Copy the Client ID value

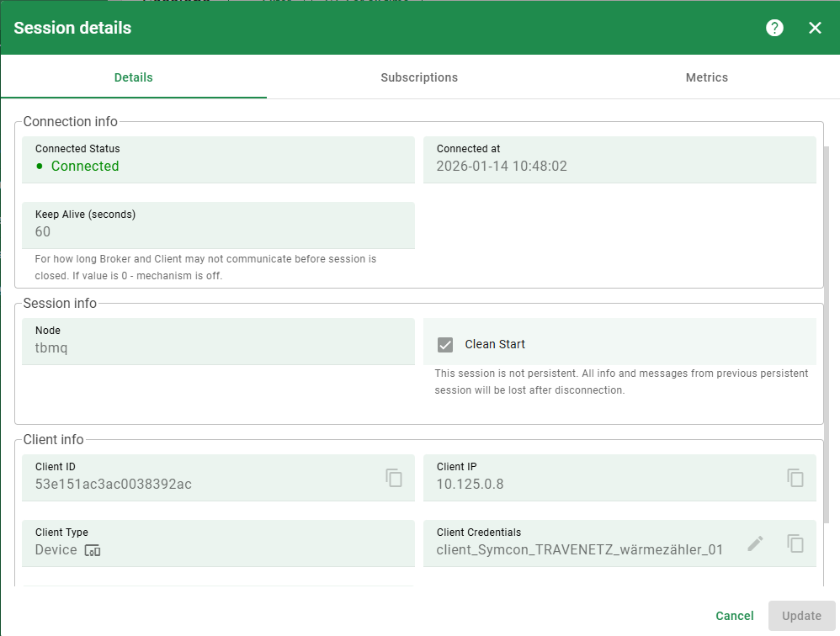point(394,478)
